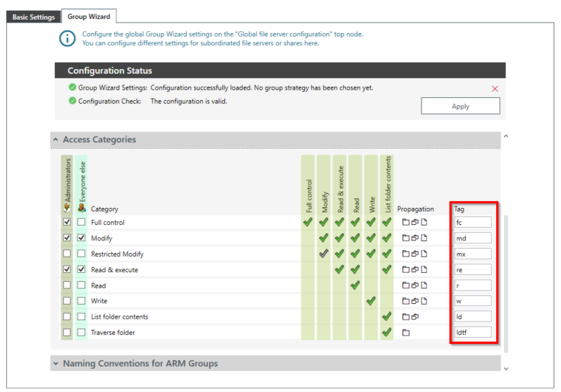The height and width of the screenshot is (392, 561).
Task: Click the file propagation icon in Full control row
Action: [x=424, y=222]
